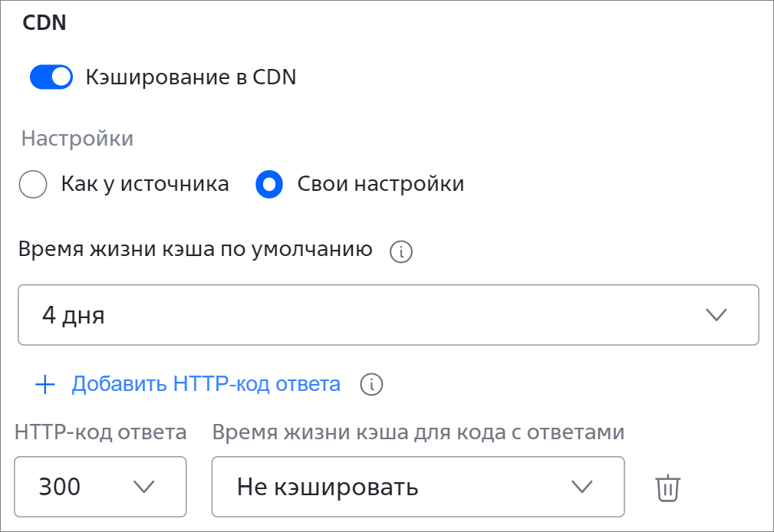Click the HTTP-код ответа column label

[x=100, y=432]
